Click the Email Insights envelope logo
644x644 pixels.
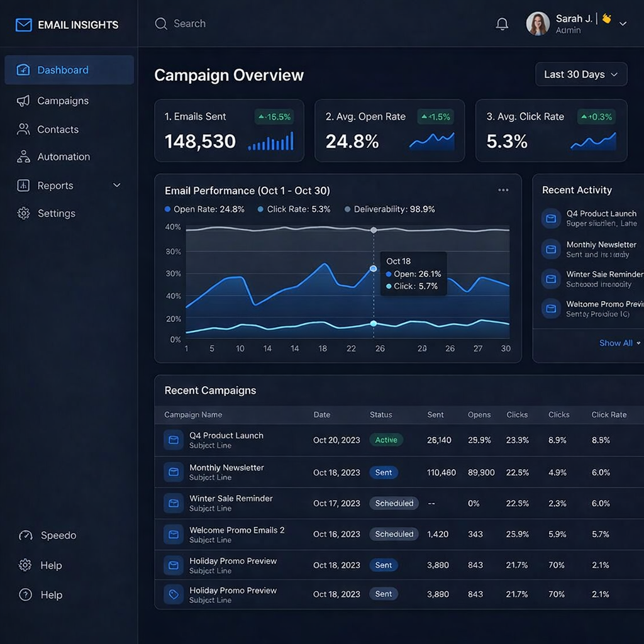coord(23,25)
